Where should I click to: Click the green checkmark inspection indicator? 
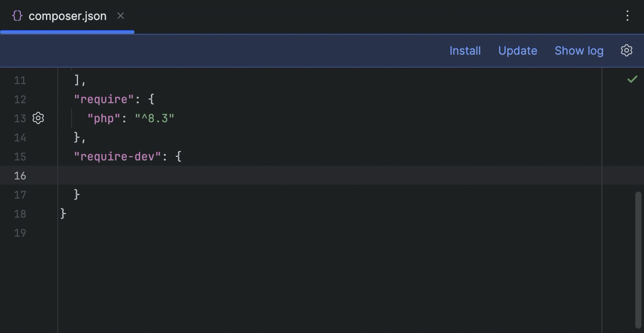tap(632, 79)
